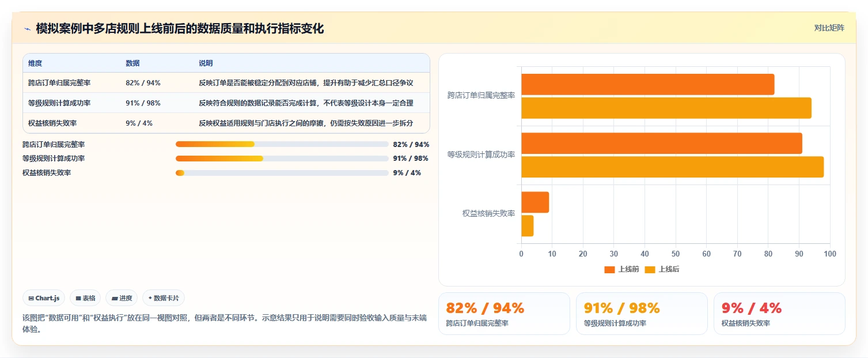Click the 数据卡片 tag chip
Image resolution: width=868 pixels, height=358 pixels.
pos(164,298)
